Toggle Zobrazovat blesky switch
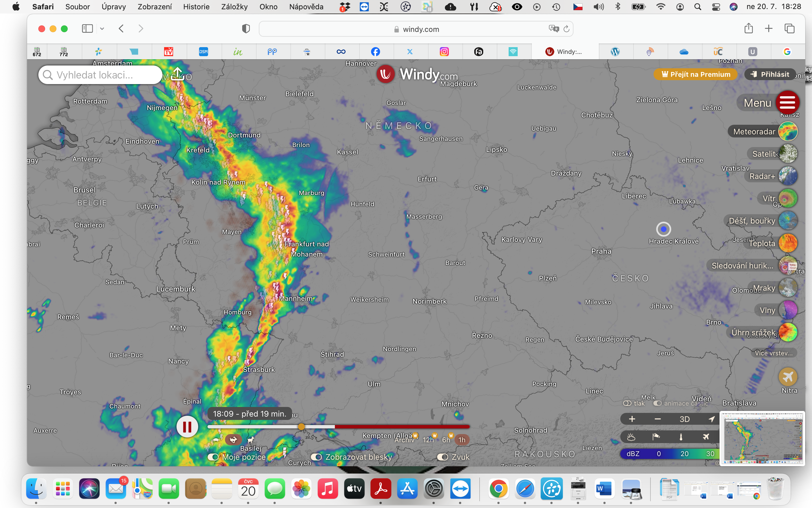Viewport: 812px width, 508px height. point(316,457)
